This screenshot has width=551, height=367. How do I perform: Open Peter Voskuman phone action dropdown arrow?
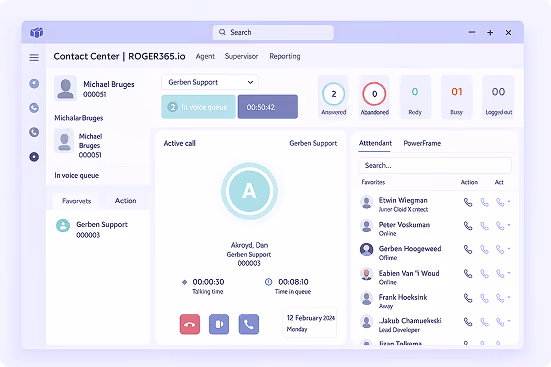509,225
